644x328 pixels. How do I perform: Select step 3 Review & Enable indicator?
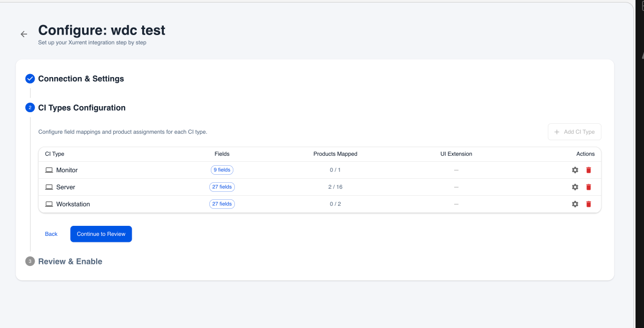point(30,261)
